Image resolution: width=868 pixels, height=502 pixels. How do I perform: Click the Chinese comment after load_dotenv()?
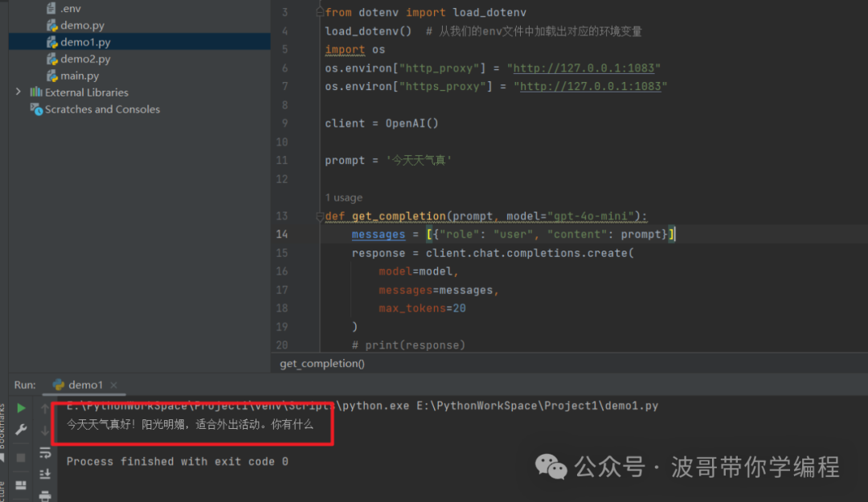pos(534,31)
